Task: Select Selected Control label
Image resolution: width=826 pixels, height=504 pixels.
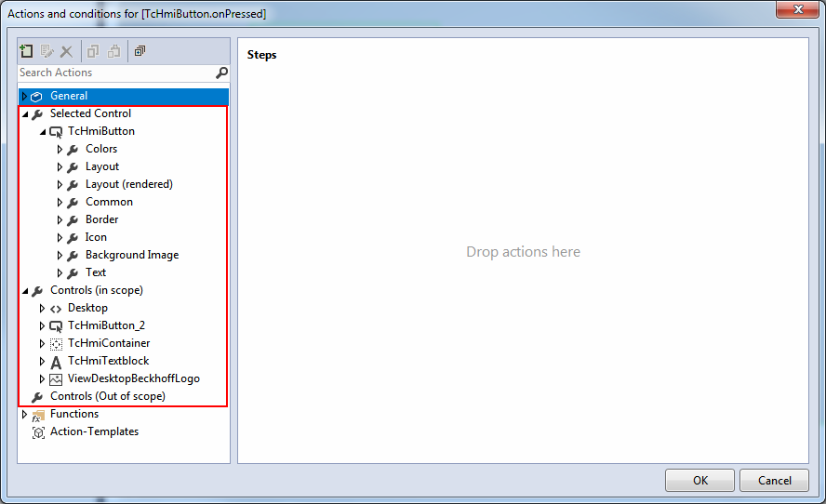Action: pyautogui.click(x=90, y=113)
